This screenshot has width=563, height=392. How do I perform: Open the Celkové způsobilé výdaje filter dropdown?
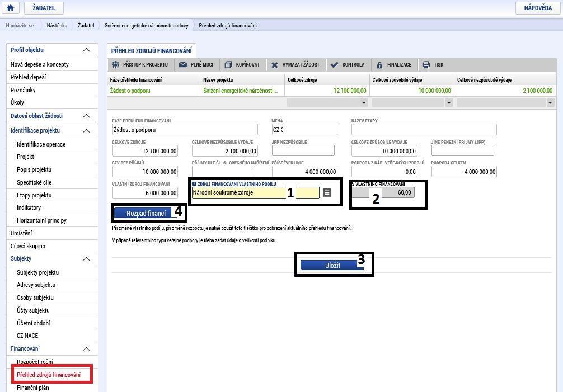point(448,103)
